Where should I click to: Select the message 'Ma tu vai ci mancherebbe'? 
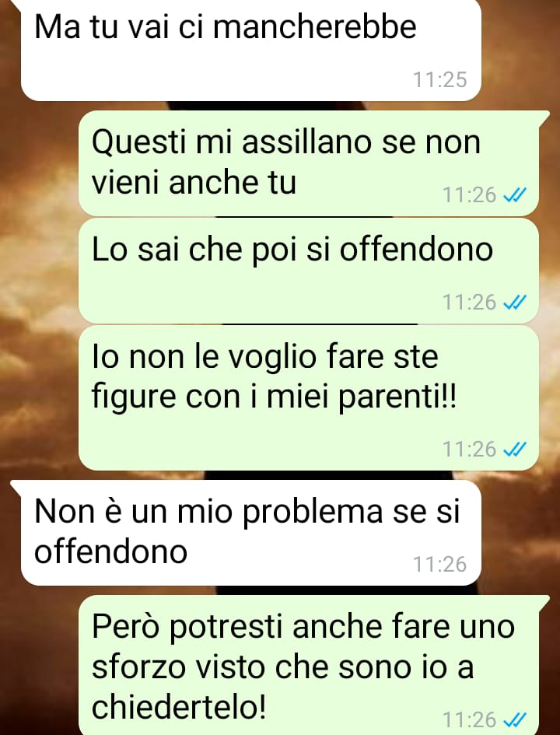point(250,49)
